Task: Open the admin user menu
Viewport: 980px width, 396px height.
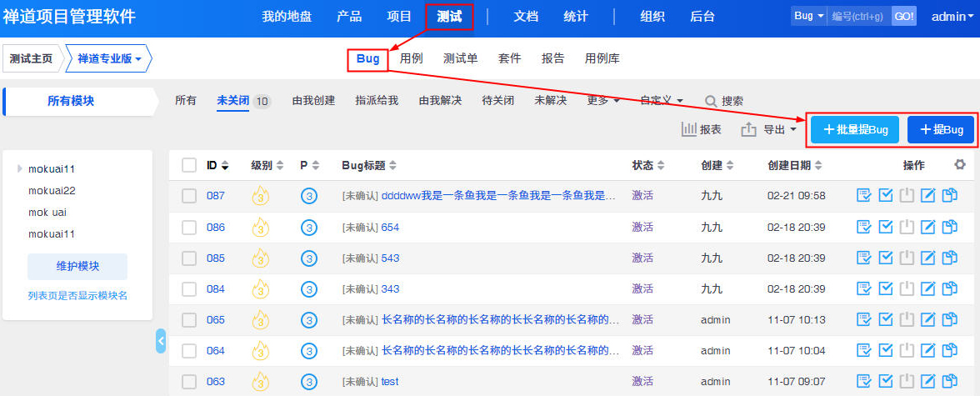Action: (x=952, y=17)
